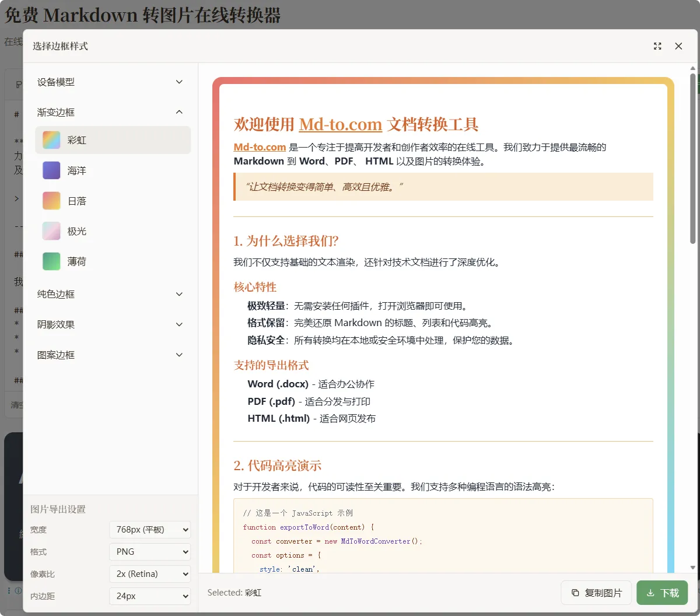Open the 格式 PNG format dropdown
This screenshot has width=700, height=616.
[x=150, y=552]
